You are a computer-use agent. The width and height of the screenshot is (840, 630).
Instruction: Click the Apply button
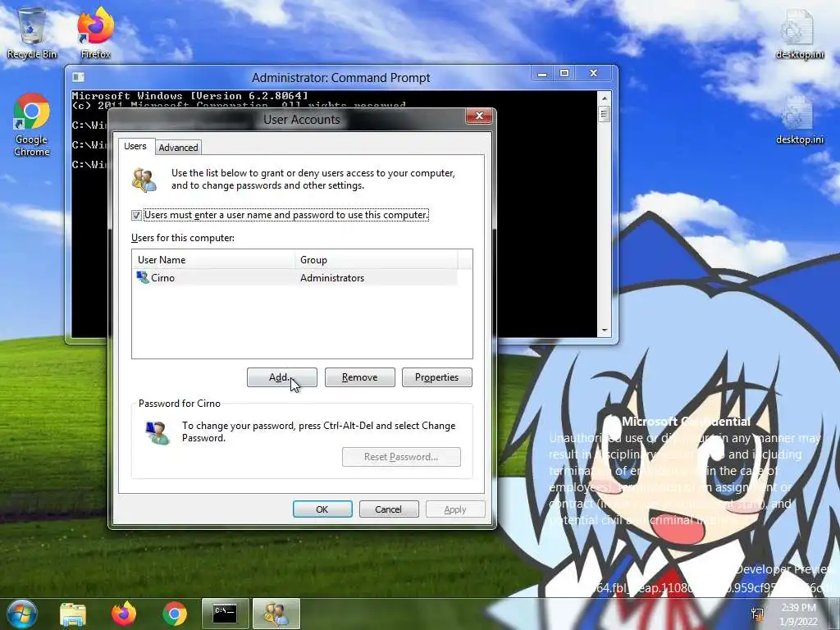coord(454,509)
